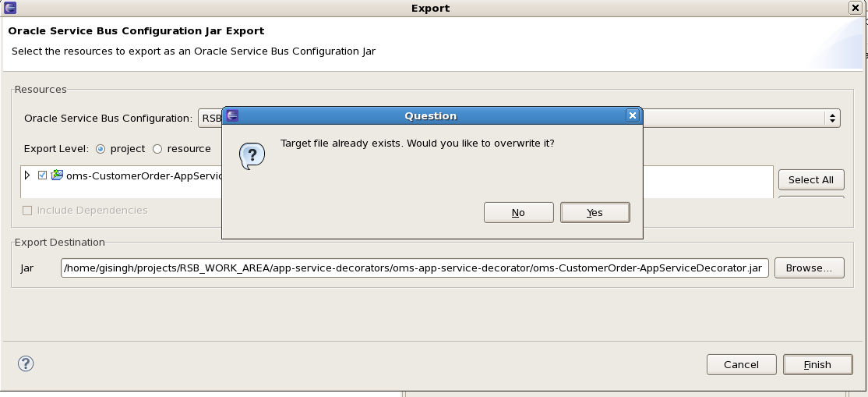Toggle the oms-CustomerOrder project checkbox
Image resolution: width=868 pixels, height=397 pixels.
[43, 175]
